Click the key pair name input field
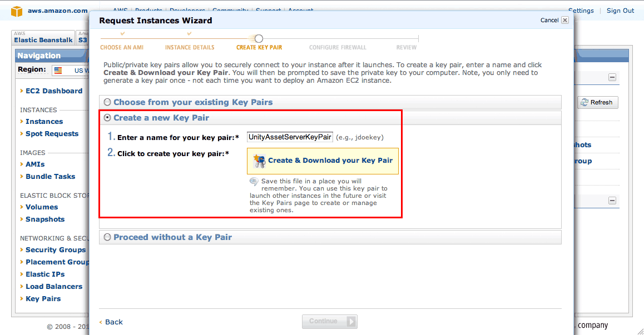Image resolution: width=644 pixels, height=335 pixels. (x=290, y=137)
